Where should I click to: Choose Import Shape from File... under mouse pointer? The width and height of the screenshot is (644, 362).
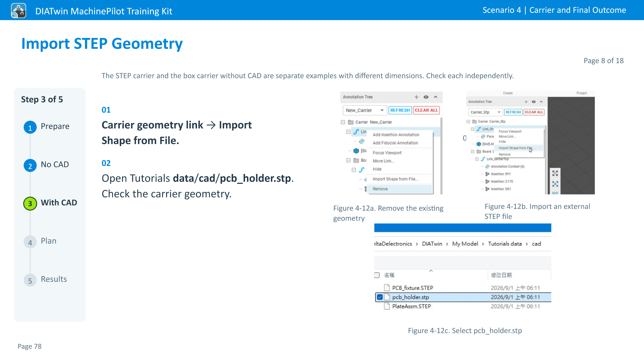(x=519, y=148)
